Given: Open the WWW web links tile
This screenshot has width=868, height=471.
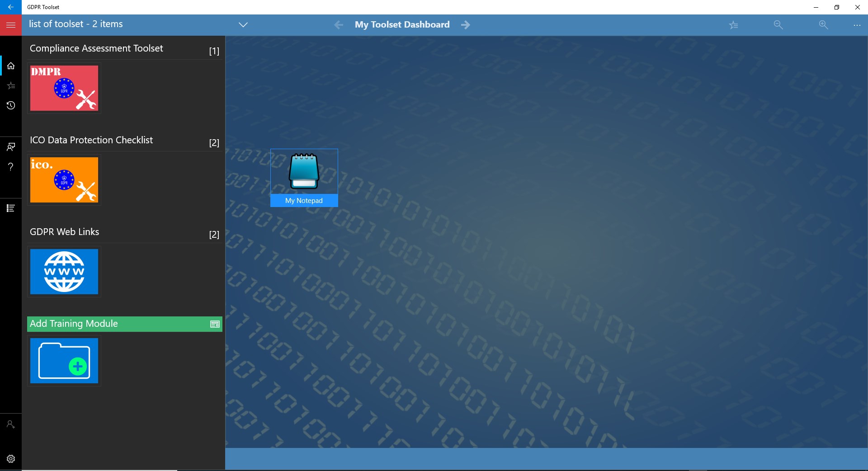Looking at the screenshot, I should coord(64,272).
